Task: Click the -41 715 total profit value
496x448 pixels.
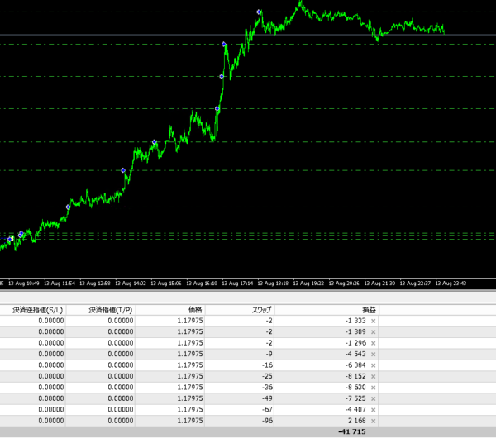Action: click(351, 431)
